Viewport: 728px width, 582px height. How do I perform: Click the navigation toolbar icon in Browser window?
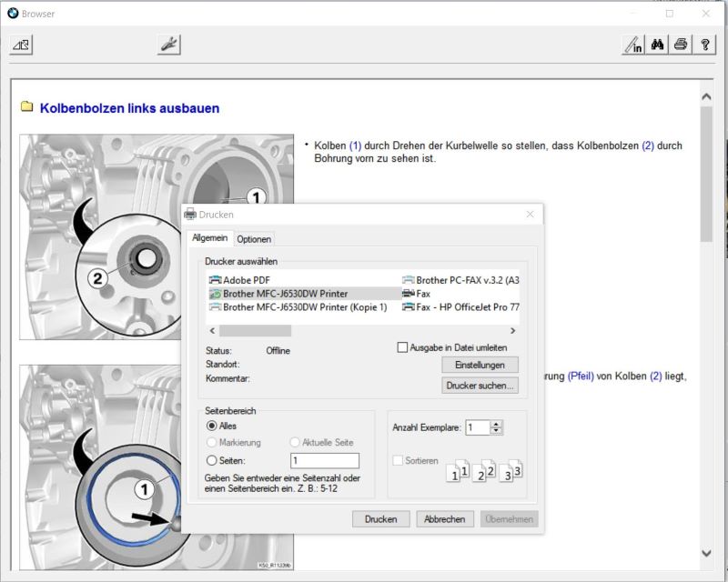pyautogui.click(x=21, y=45)
